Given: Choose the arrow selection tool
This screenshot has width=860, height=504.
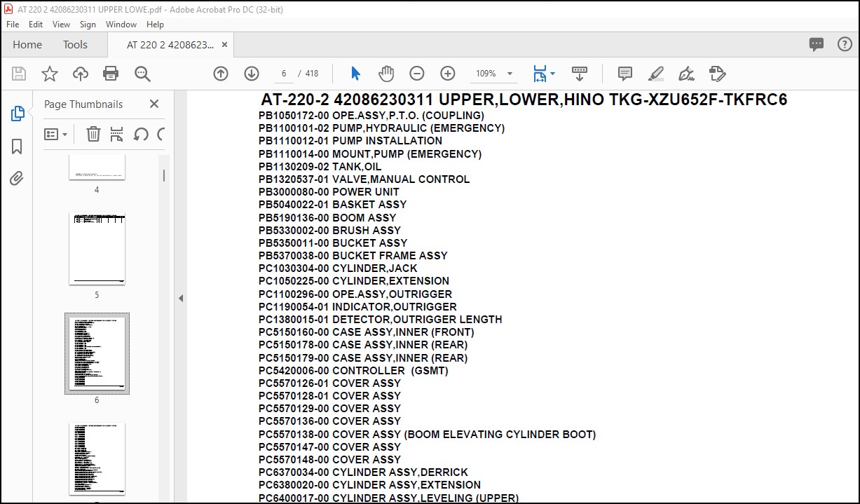Looking at the screenshot, I should (355, 74).
